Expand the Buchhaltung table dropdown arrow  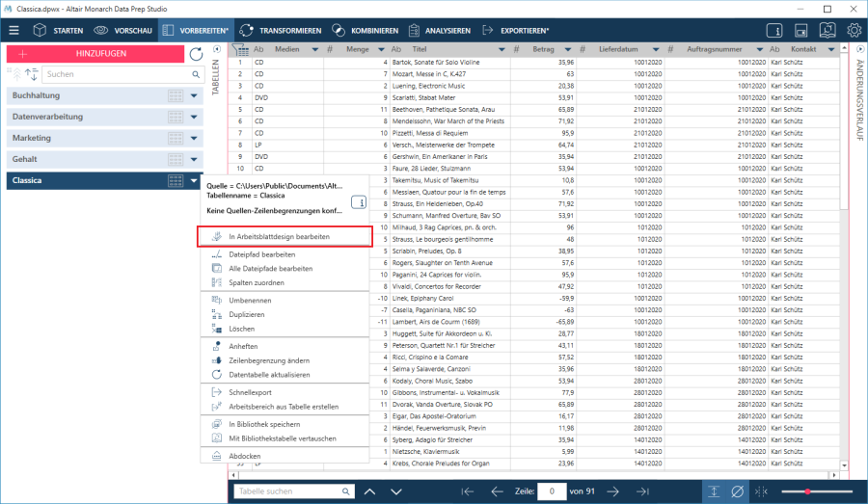[x=194, y=96]
